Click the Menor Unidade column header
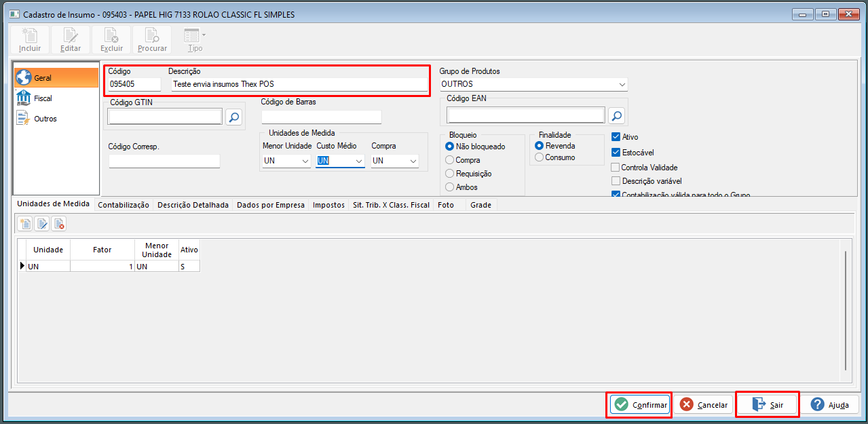 tap(157, 250)
